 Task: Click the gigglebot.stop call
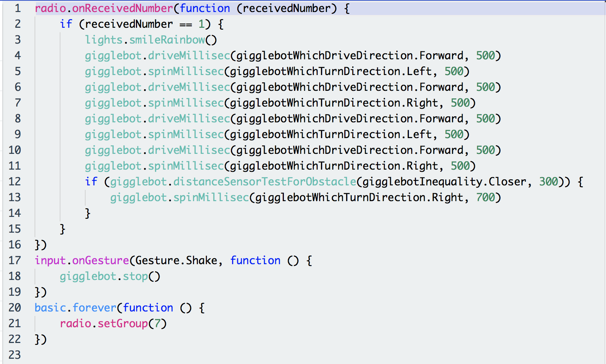(110, 276)
